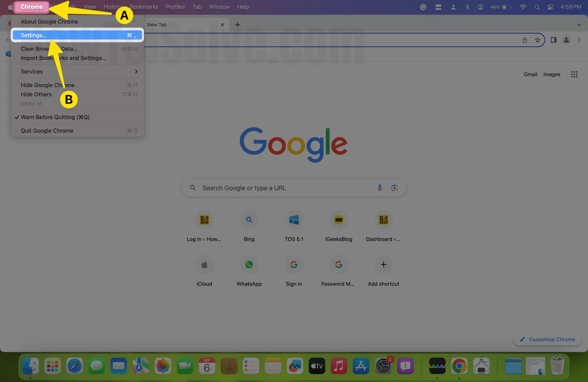Image resolution: width=588 pixels, height=382 pixels.
Task: Open the Bing shortcut
Action: pyautogui.click(x=249, y=226)
